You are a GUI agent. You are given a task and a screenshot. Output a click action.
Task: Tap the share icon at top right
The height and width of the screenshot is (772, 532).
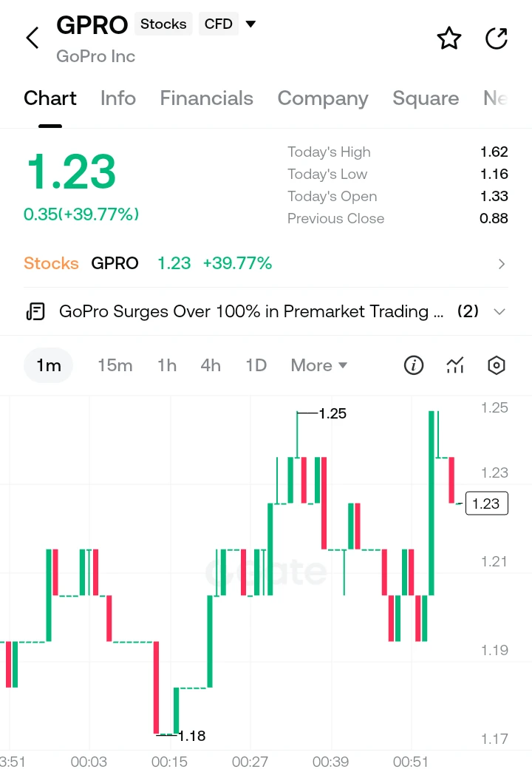(496, 38)
